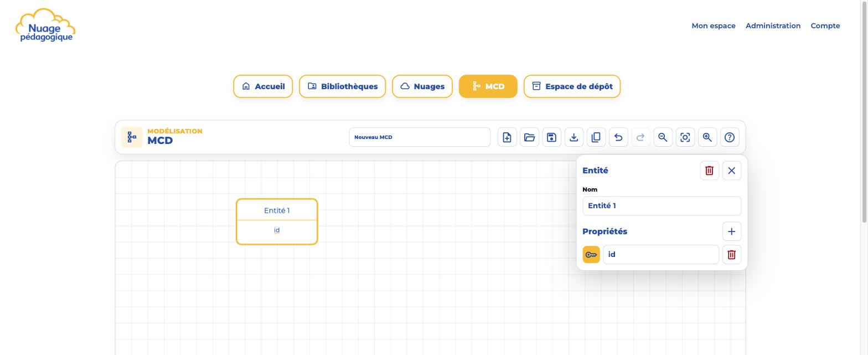Download the MCD diagram
Screen dimensions: 868x355
click(x=574, y=137)
